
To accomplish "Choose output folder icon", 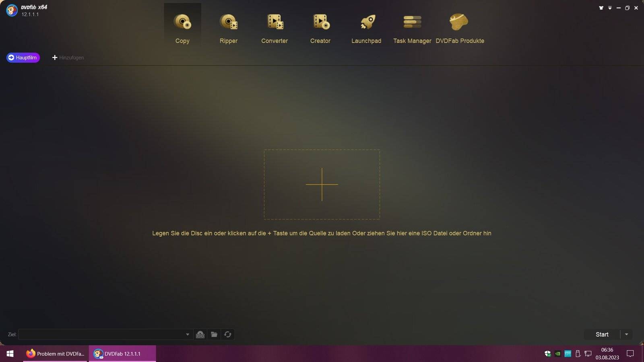I will 214,334.
